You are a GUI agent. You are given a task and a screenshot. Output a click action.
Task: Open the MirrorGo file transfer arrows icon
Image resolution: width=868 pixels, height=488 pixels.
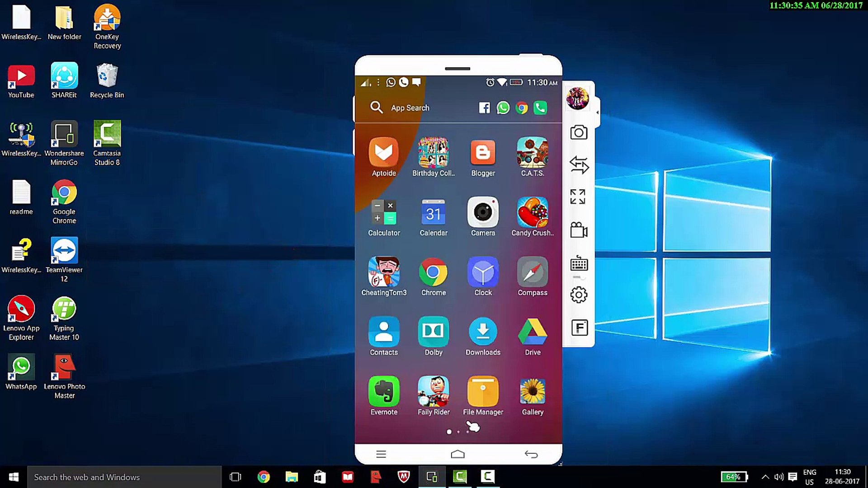579,165
